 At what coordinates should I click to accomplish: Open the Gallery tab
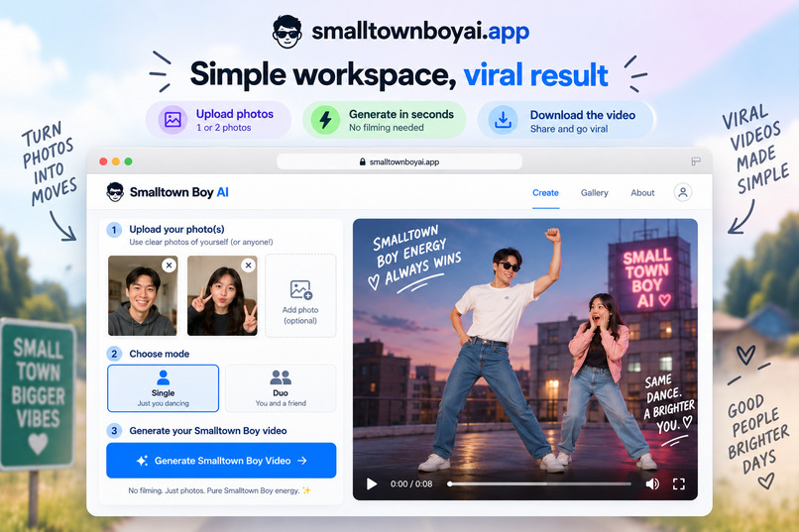point(594,193)
